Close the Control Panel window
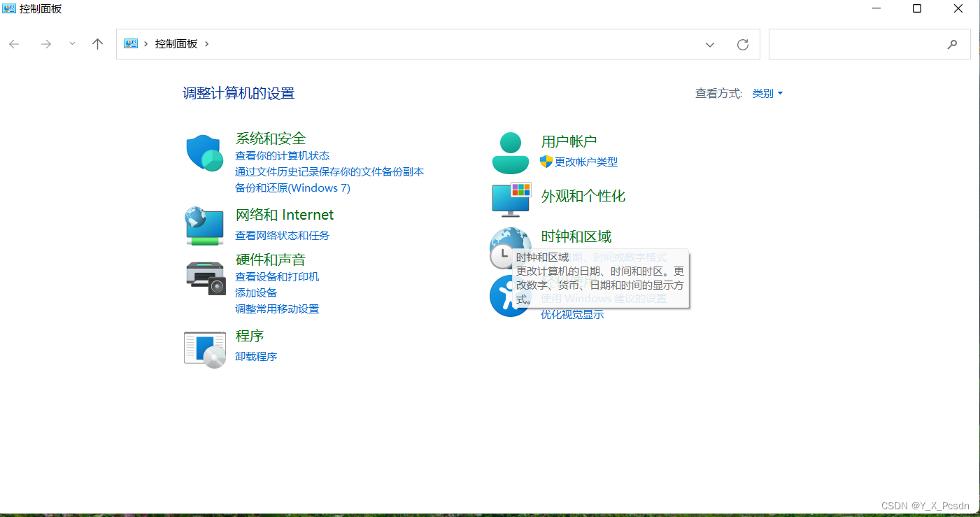The width and height of the screenshot is (980, 517). click(x=958, y=8)
